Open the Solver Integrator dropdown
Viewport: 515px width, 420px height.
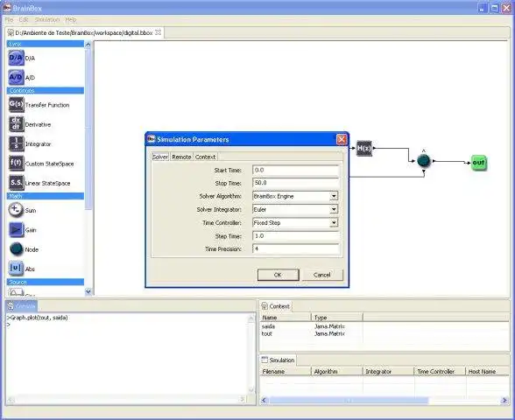tap(334, 209)
